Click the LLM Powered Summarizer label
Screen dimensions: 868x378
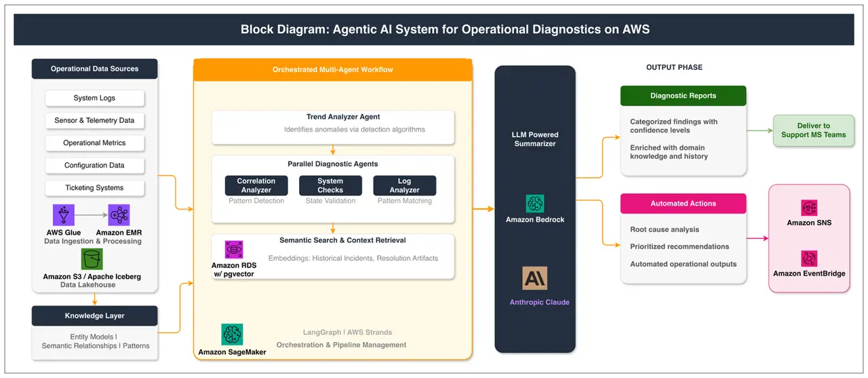point(534,139)
